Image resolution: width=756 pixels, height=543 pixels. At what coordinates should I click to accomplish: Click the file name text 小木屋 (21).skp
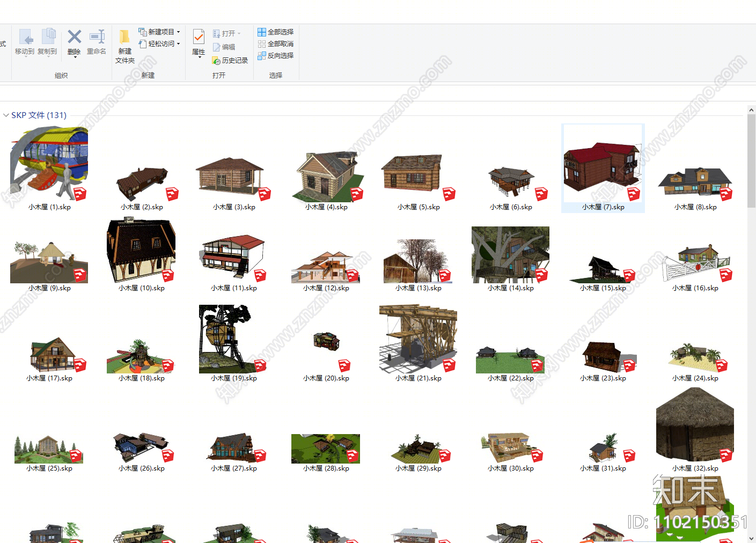[419, 378]
